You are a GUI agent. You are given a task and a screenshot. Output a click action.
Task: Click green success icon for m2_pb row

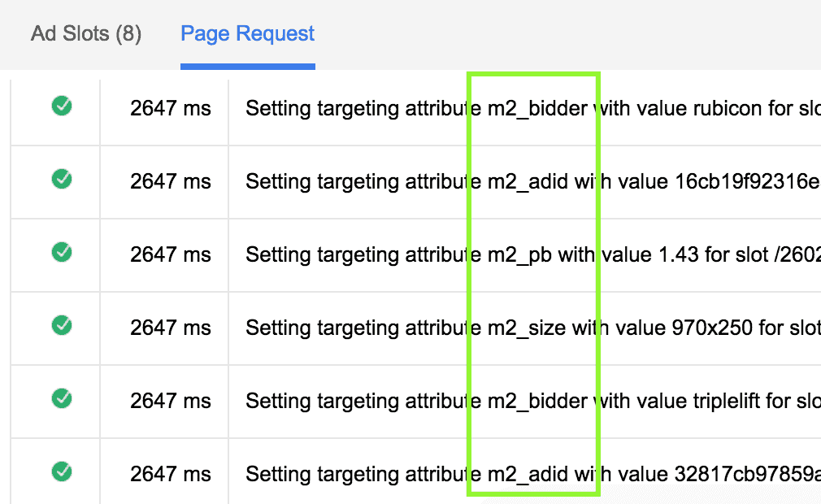(62, 252)
